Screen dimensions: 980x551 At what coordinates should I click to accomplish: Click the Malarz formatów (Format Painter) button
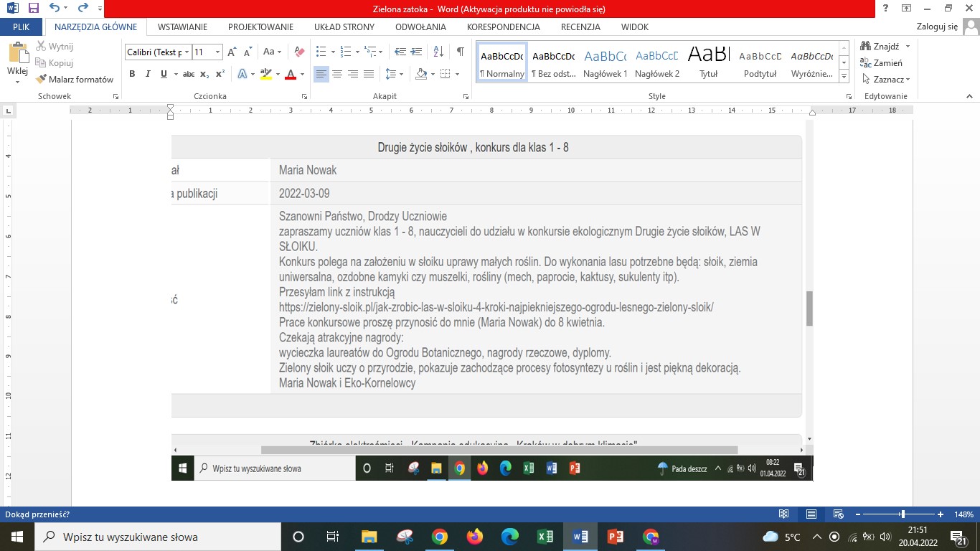[75, 80]
